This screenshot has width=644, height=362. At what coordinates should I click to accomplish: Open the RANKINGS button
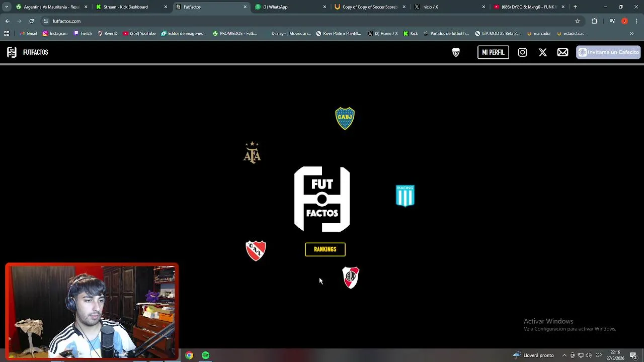point(325,249)
